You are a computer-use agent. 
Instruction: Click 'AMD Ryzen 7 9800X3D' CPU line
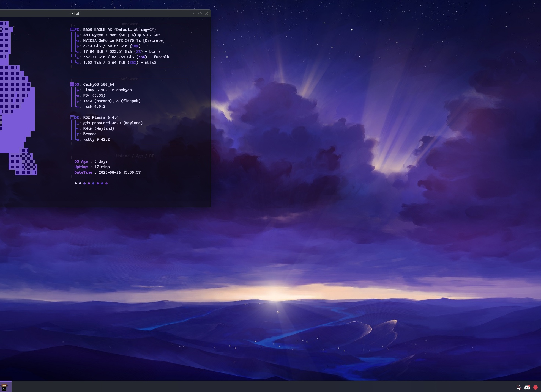point(122,35)
